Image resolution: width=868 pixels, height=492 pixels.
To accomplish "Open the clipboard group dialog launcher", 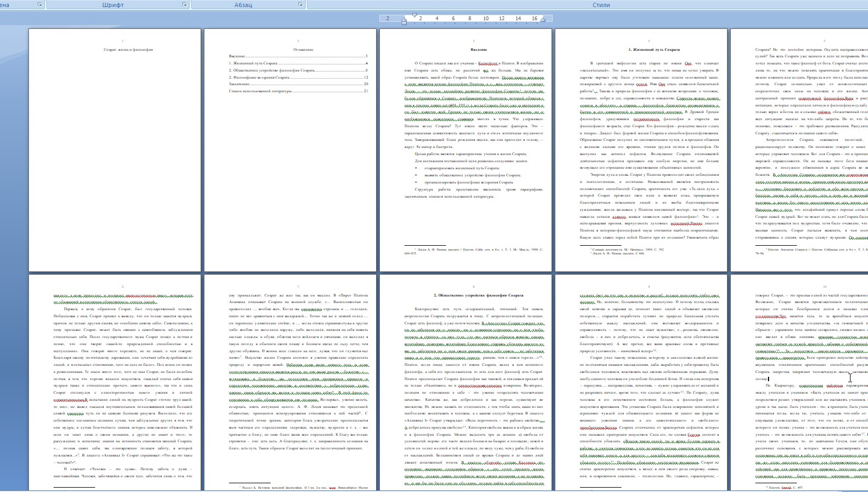I will click(x=39, y=4).
